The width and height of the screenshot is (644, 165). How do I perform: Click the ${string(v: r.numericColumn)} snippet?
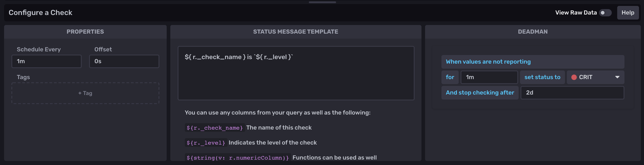pyautogui.click(x=238, y=158)
